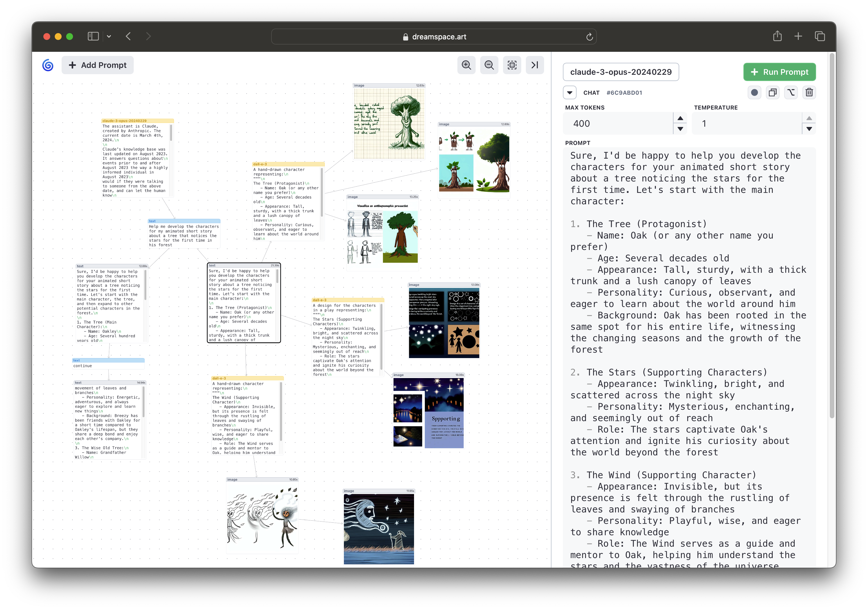
Task: Click the zoom out magnifier icon
Action: tap(489, 65)
